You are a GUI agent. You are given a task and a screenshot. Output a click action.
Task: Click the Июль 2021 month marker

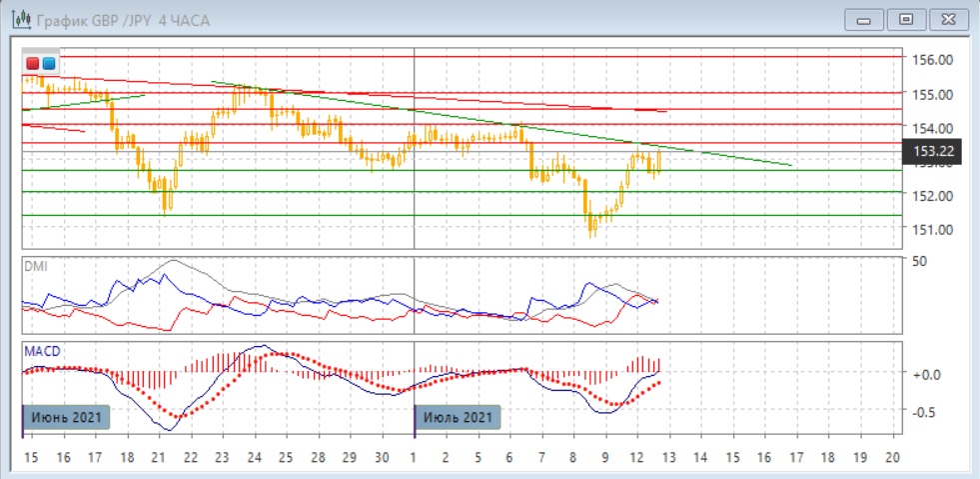457,416
